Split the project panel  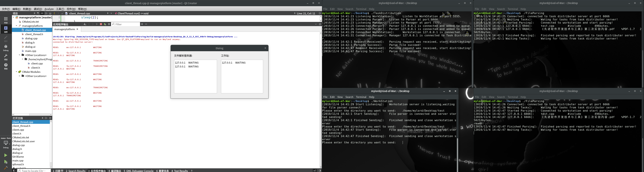pos(46,13)
